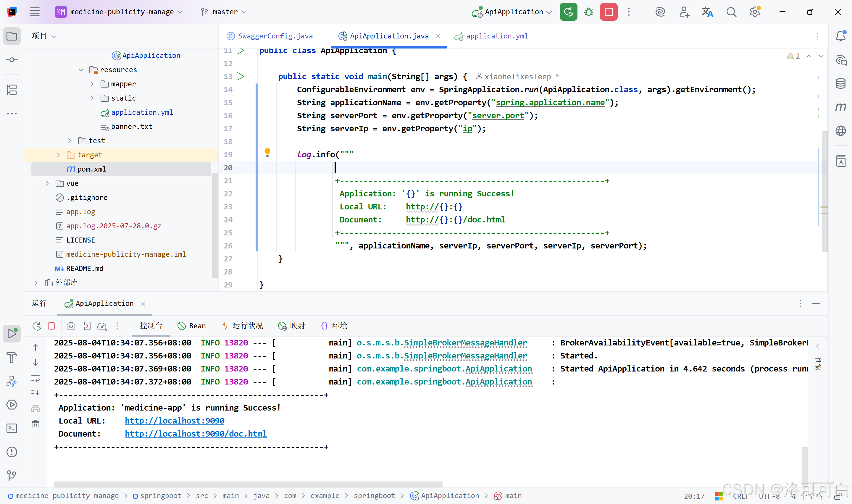Open the Problems tool window
The image size is (852, 504).
click(12, 452)
